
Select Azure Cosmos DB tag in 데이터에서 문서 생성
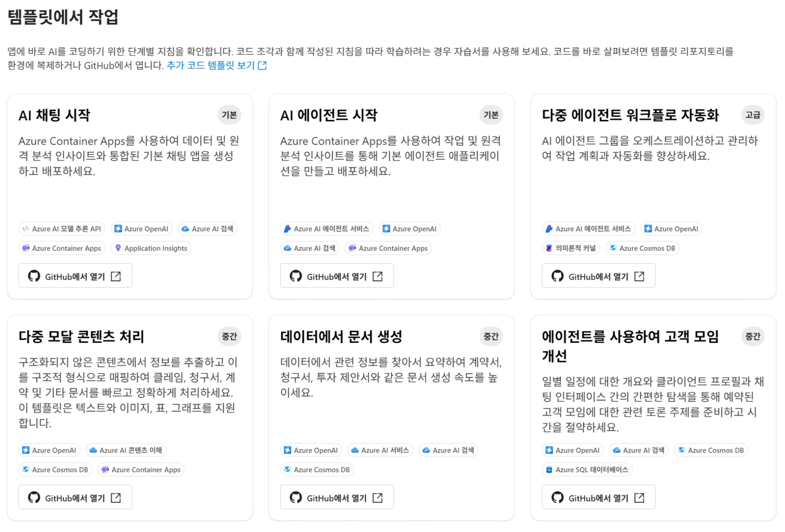point(317,470)
